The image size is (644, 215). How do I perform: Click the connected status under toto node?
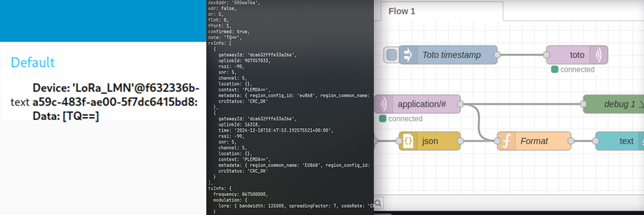[x=573, y=69]
